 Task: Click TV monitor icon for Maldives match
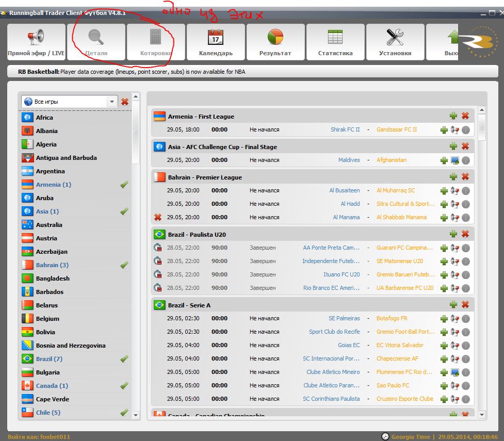click(455, 160)
